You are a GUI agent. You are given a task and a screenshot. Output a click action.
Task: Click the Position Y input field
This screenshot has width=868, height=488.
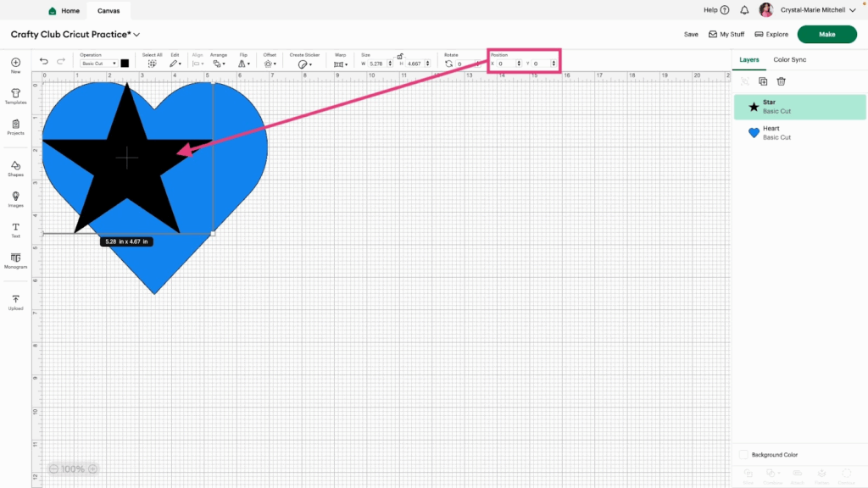542,64
